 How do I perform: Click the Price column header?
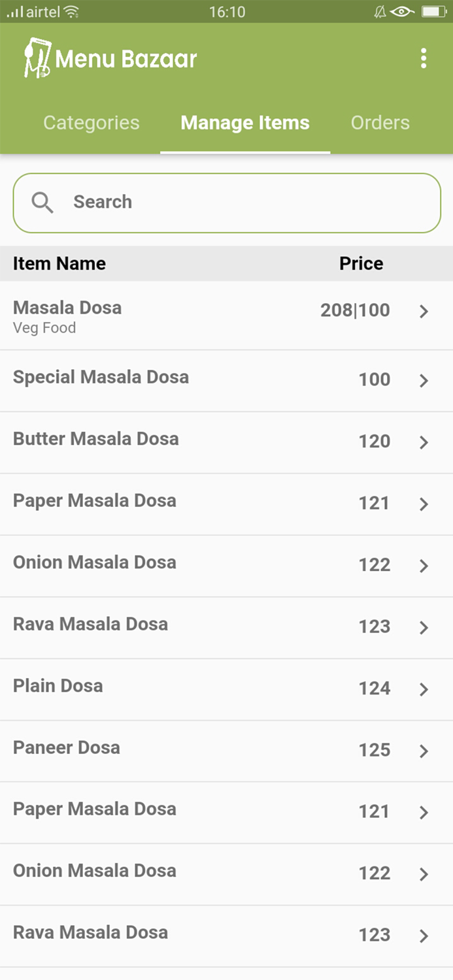(x=361, y=263)
